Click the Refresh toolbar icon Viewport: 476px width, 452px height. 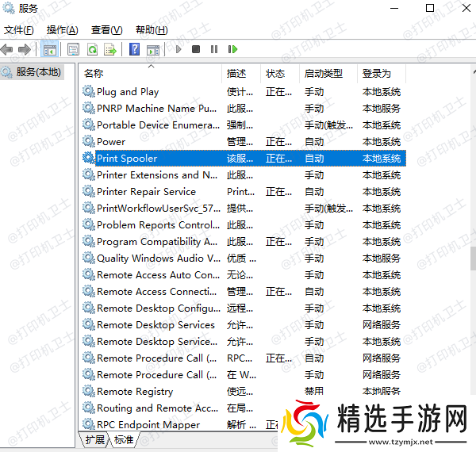coord(92,49)
